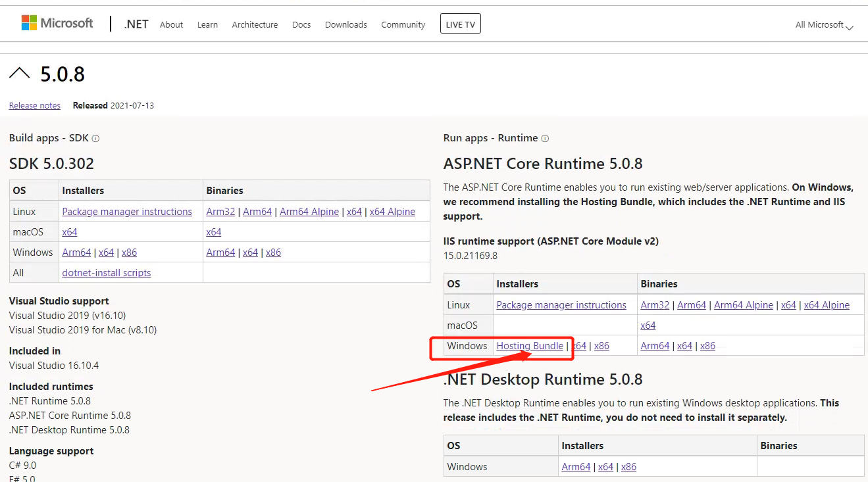The image size is (868, 482).
Task: Click the .NET home link
Action: [136, 24]
